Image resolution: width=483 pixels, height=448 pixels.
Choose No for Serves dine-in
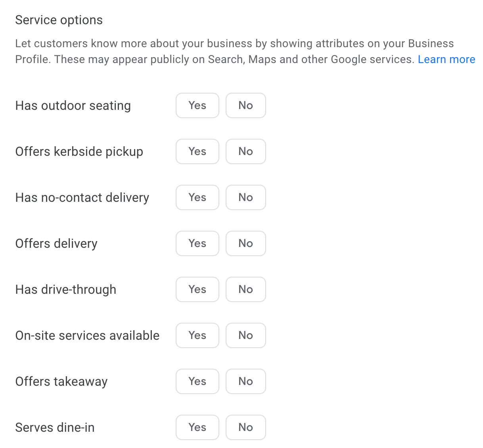tap(245, 427)
